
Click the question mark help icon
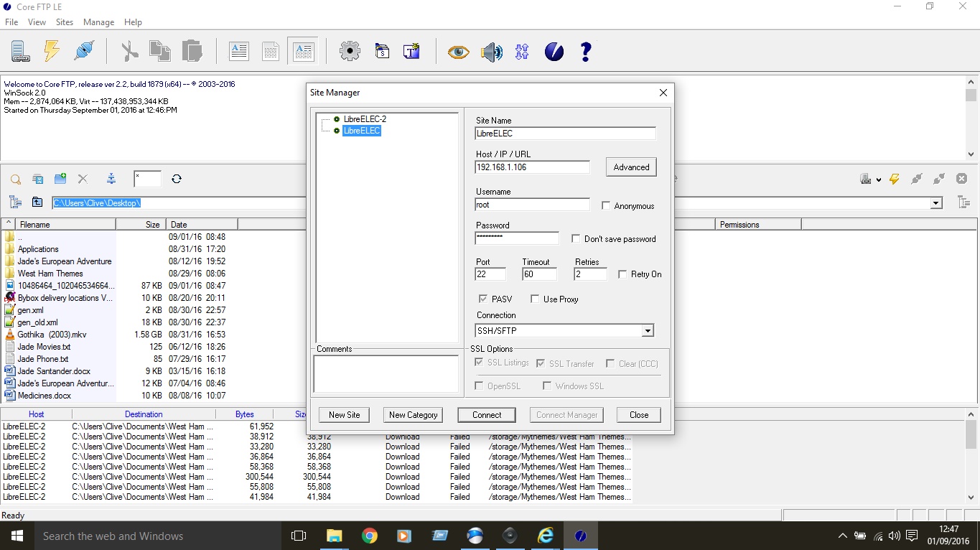(586, 52)
